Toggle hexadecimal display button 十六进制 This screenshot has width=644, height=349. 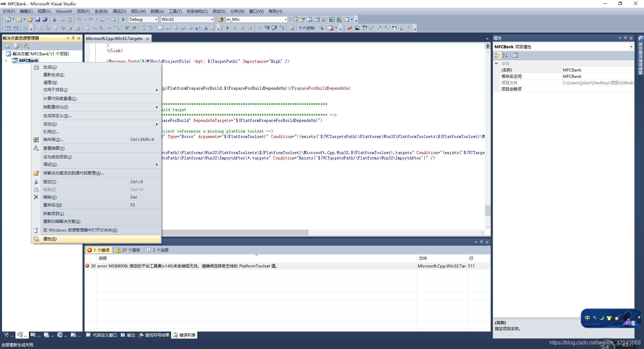pos(306,28)
